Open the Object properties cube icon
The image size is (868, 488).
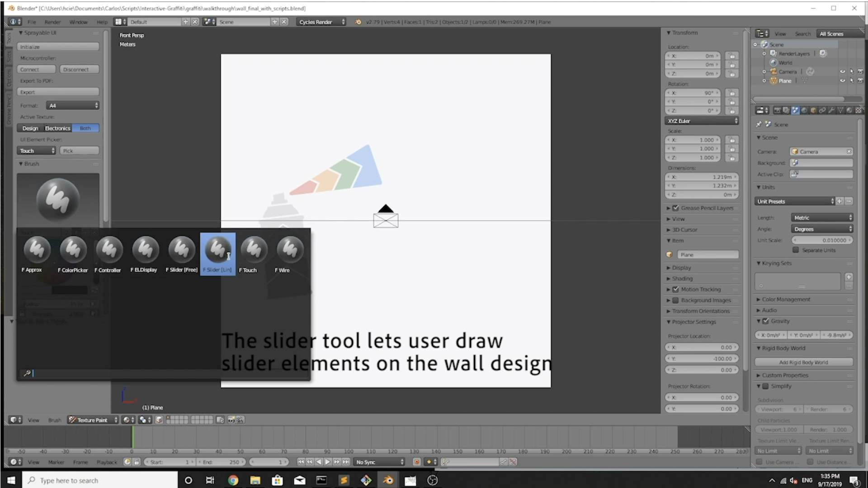(813, 110)
